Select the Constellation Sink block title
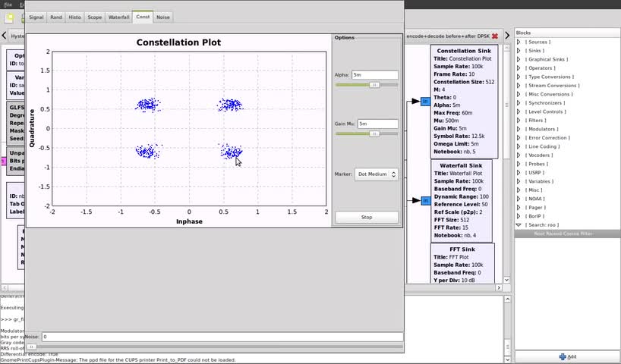This screenshot has width=621, height=364. pos(464,51)
